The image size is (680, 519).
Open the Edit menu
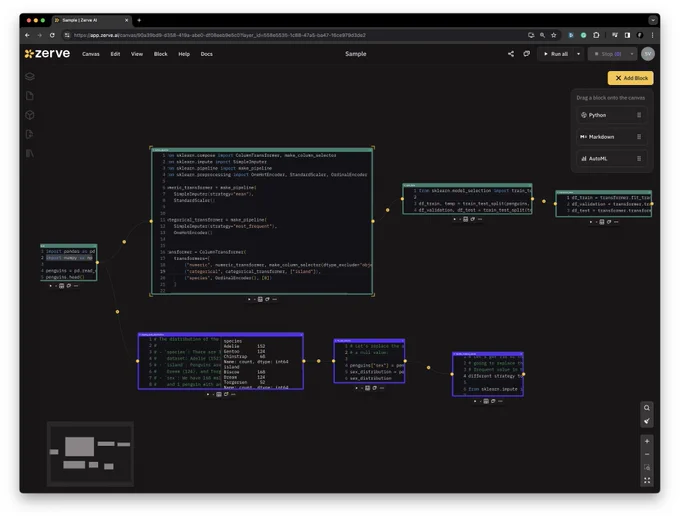pyautogui.click(x=115, y=54)
